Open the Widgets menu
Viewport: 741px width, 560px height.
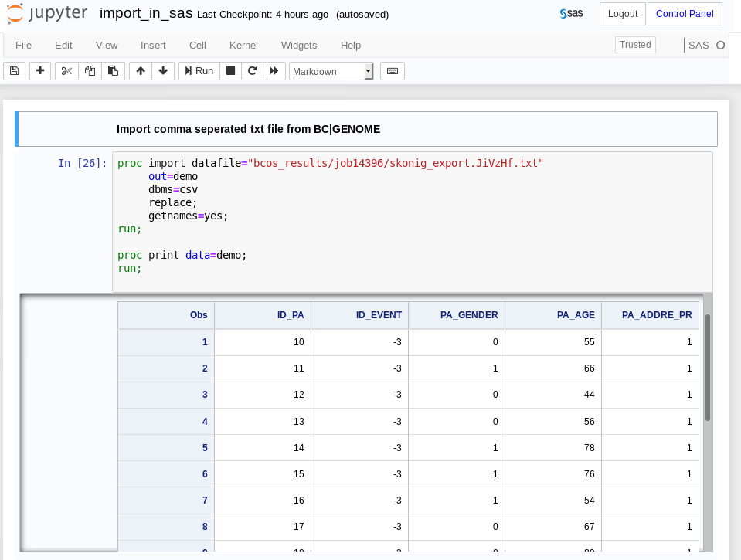pyautogui.click(x=299, y=46)
